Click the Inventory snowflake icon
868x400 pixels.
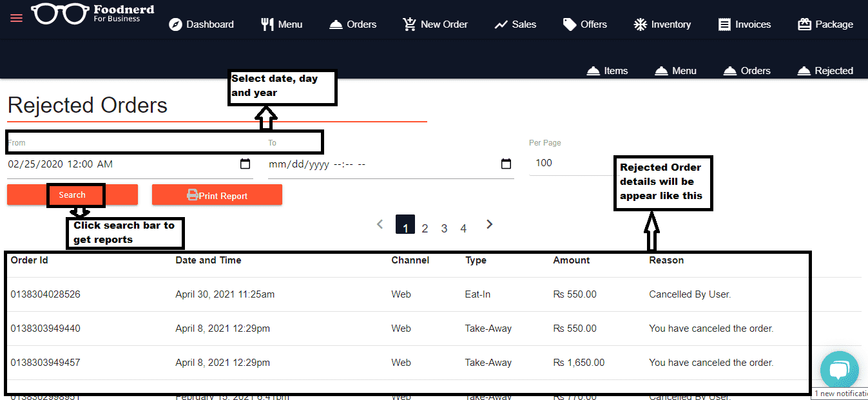pyautogui.click(x=640, y=24)
